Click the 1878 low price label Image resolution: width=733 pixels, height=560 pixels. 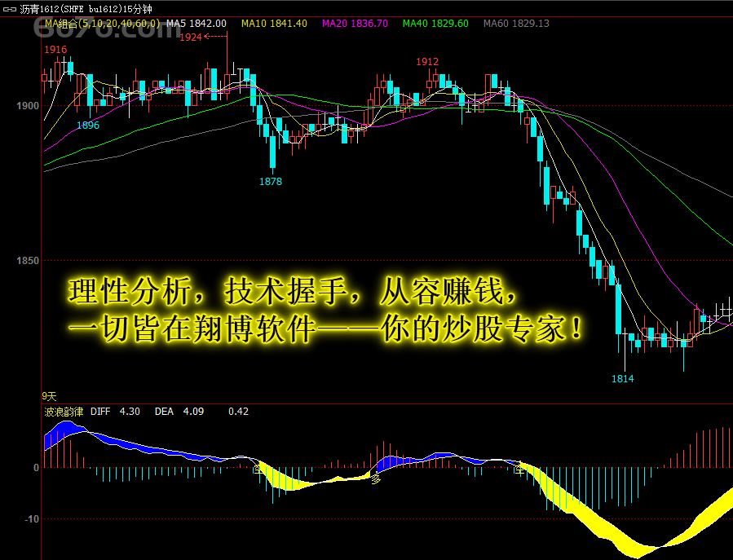coord(271,182)
